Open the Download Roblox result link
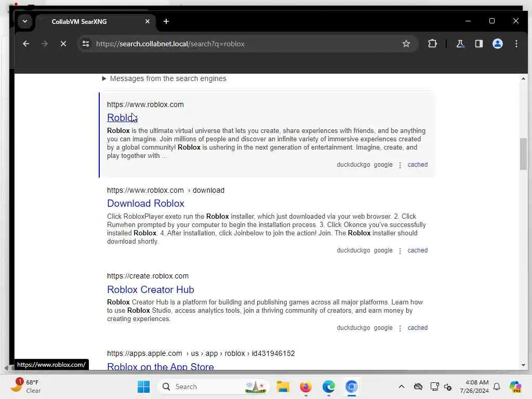The image size is (532, 399). point(145,203)
